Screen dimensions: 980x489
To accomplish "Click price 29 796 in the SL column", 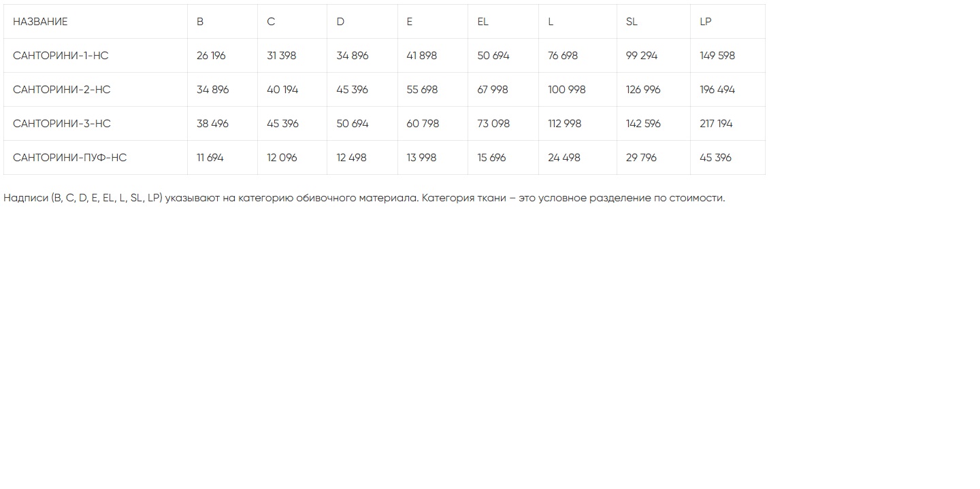I will (x=641, y=158).
